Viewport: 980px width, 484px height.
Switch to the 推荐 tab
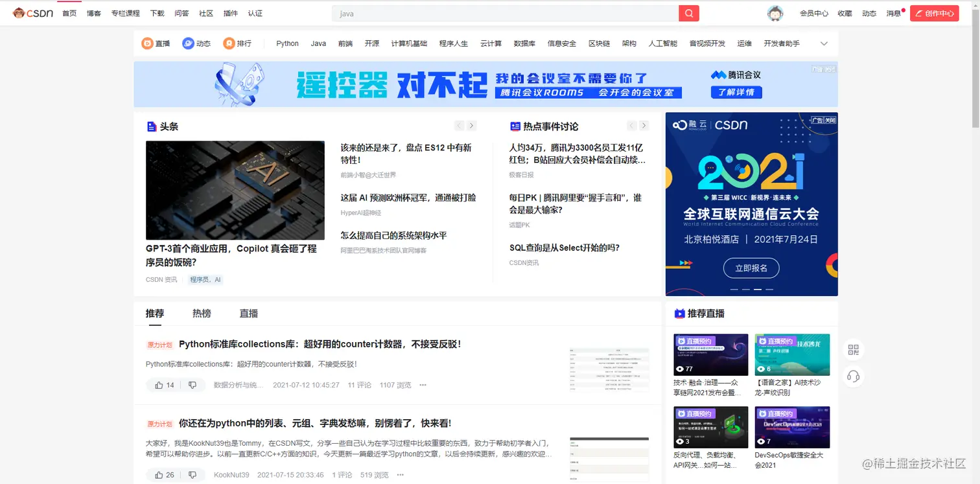pyautogui.click(x=155, y=314)
